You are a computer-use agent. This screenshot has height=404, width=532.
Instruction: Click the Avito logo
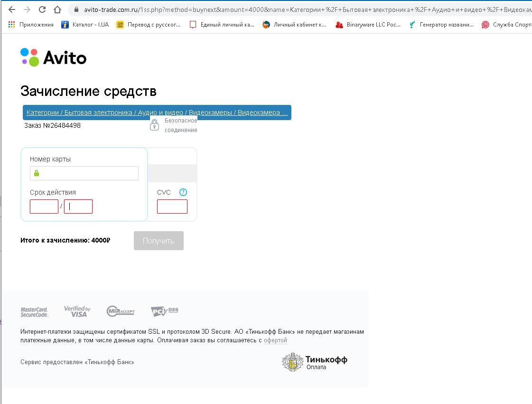coord(53,57)
